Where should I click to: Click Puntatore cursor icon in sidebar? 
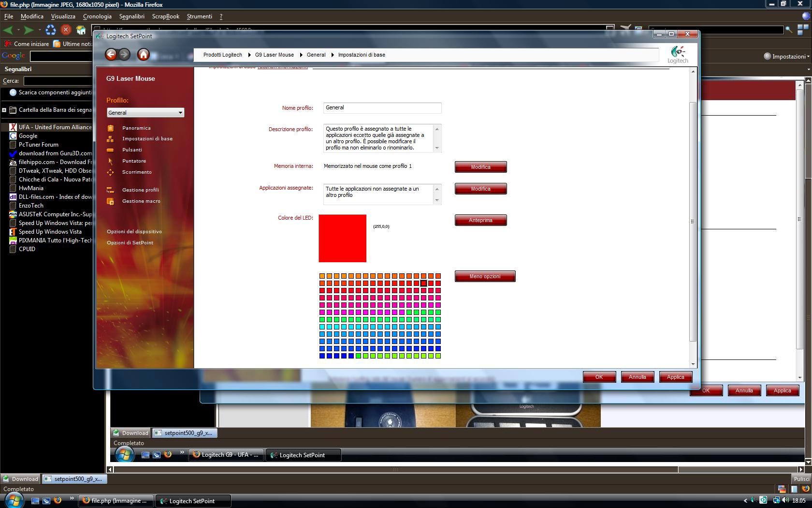(110, 161)
